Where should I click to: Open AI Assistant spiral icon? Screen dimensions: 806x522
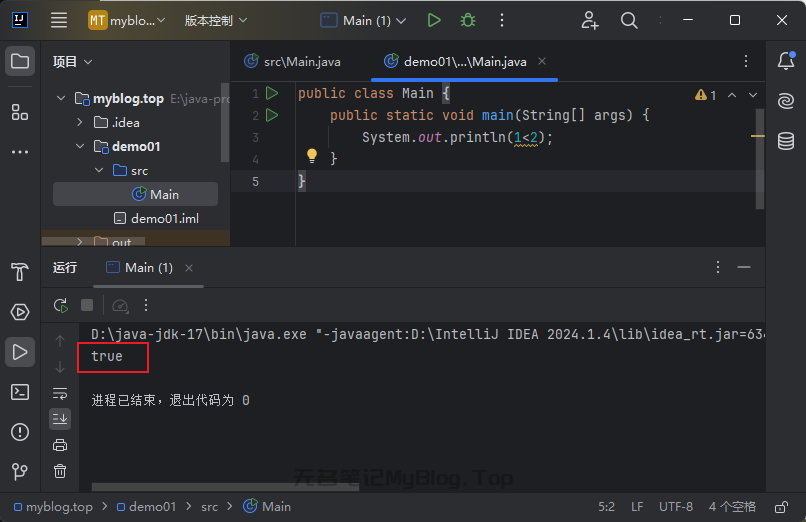point(786,101)
